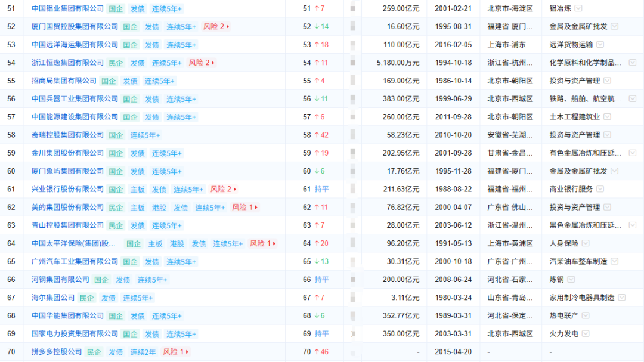This screenshot has height=362, width=644.
Task: Click 国企 tag in 河钢集团 row
Action: (x=101, y=280)
